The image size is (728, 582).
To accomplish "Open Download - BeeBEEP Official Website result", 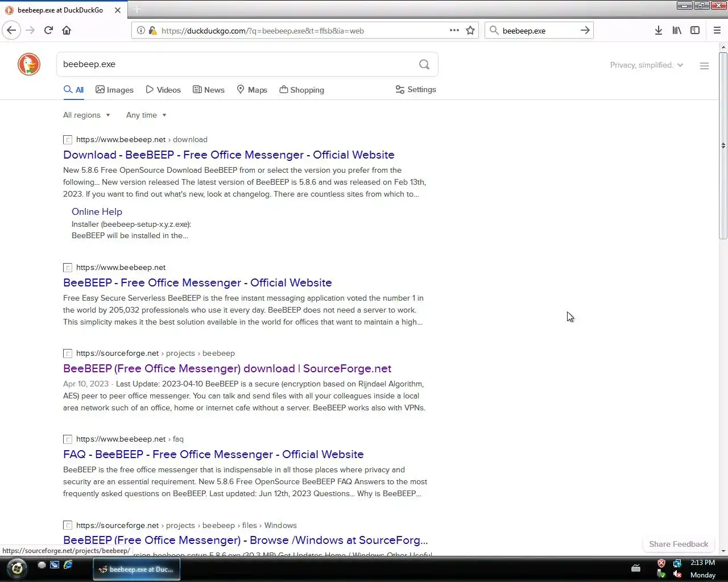I will tap(229, 155).
